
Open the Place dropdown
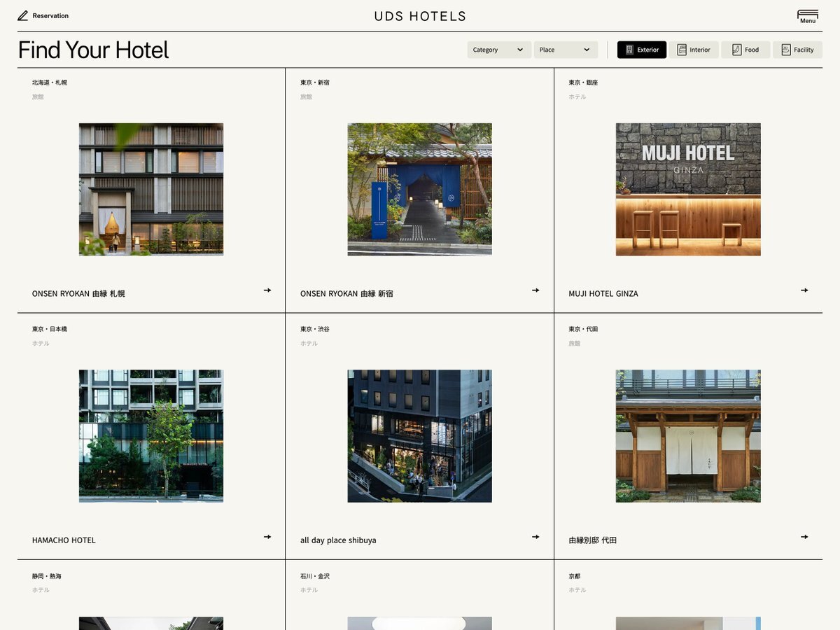[x=566, y=50]
